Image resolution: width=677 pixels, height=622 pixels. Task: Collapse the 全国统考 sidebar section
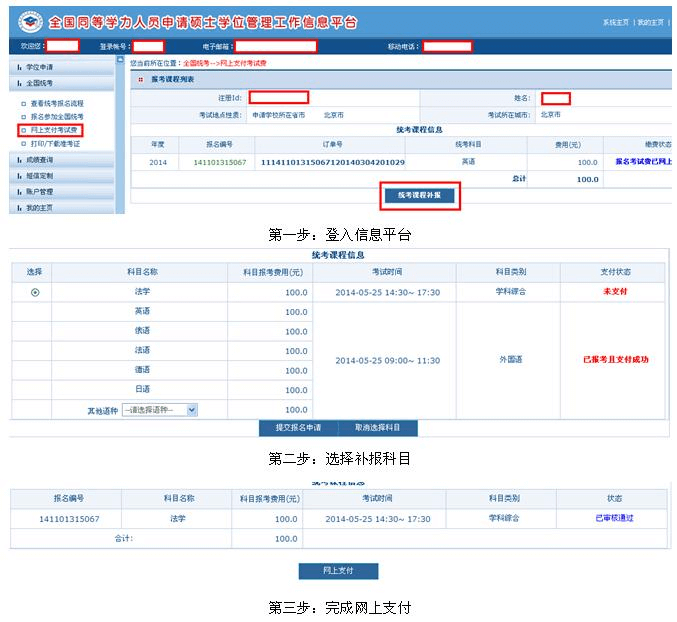pos(40,83)
